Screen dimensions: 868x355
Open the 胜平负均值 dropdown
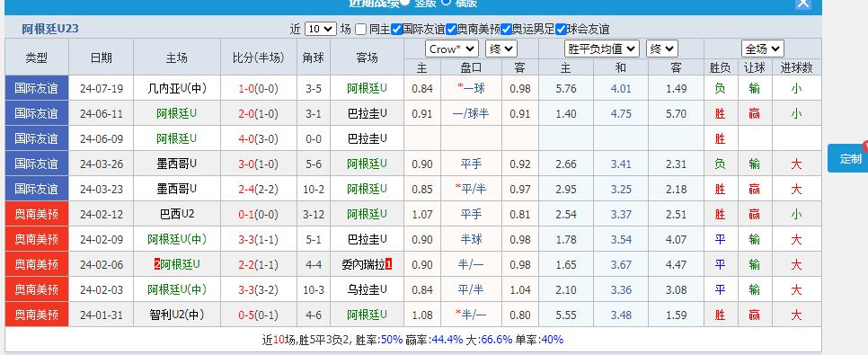(602, 49)
